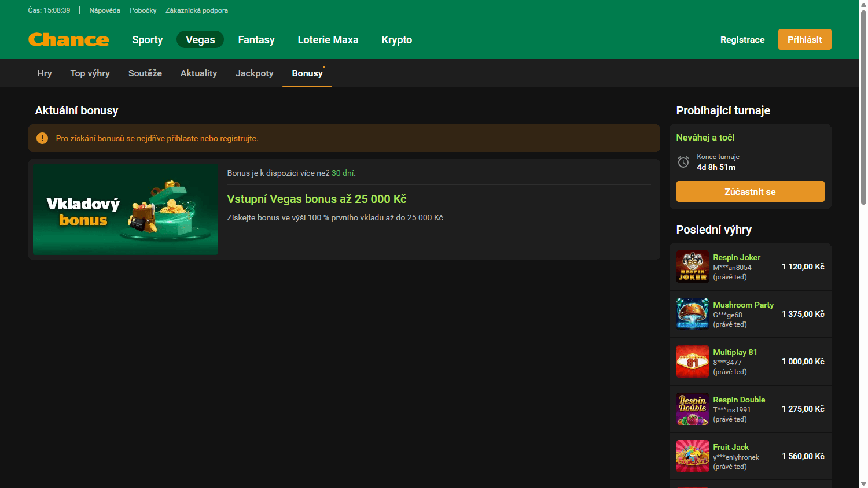
Task: Click the Přihlásit button
Action: click(x=804, y=39)
